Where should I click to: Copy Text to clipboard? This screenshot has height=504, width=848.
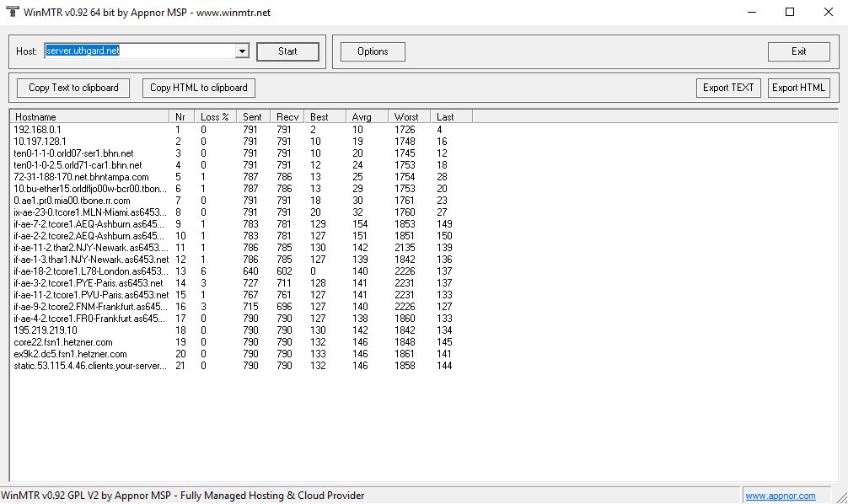click(x=73, y=88)
